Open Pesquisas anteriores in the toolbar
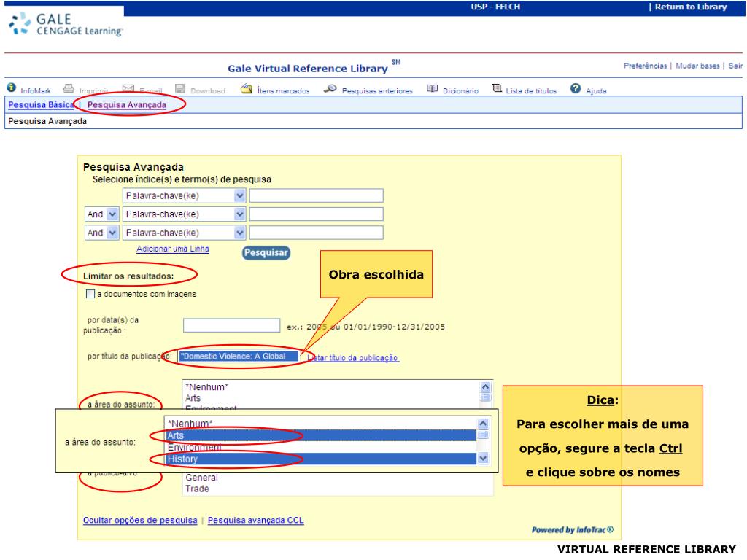Image resolution: width=747 pixels, height=560 pixels. (x=377, y=90)
